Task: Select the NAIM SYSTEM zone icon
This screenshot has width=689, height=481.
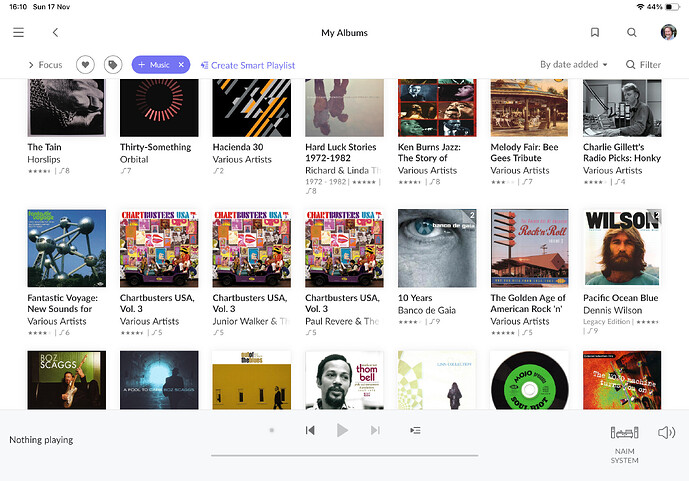Action: pos(624,433)
